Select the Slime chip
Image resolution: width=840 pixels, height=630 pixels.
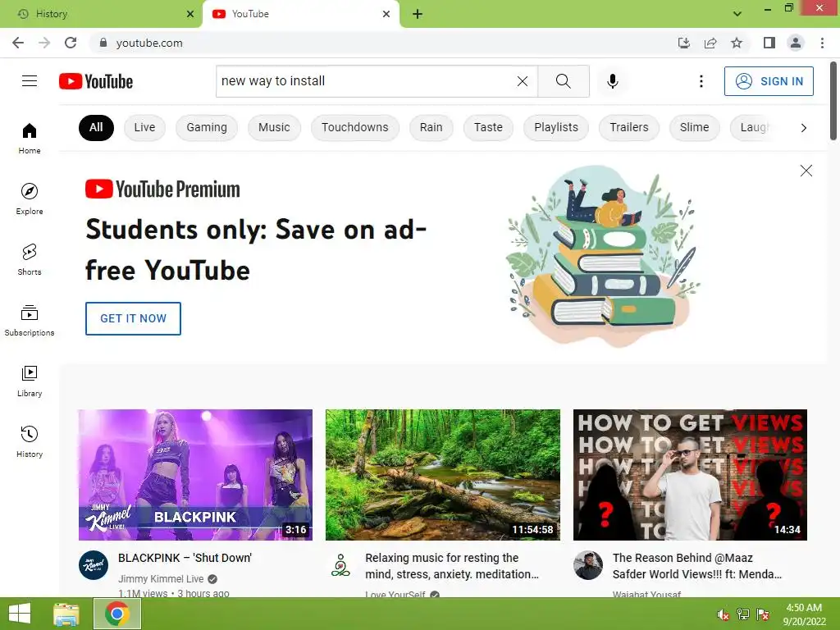coord(694,127)
